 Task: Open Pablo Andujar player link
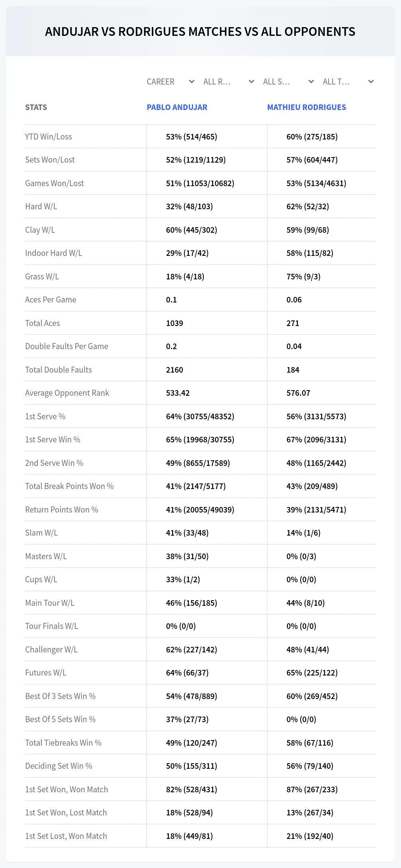tap(177, 107)
